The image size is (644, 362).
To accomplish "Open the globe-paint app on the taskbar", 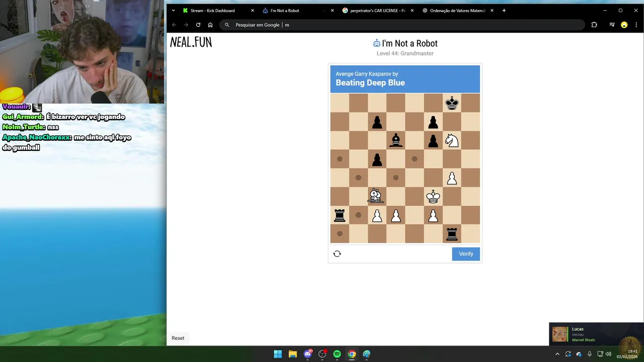I will click(x=366, y=354).
